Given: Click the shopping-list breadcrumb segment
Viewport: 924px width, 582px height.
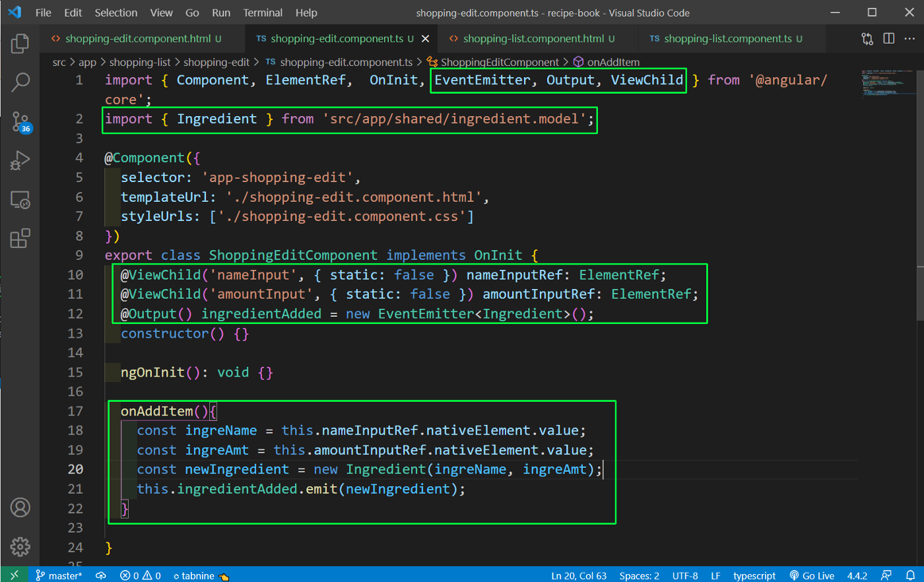Looking at the screenshot, I should coord(140,62).
